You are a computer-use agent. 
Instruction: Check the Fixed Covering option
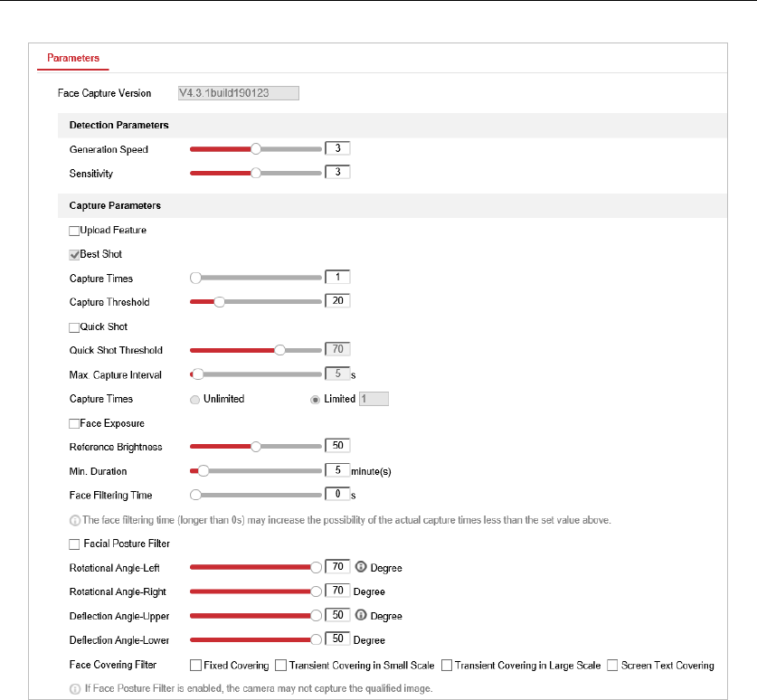[x=195, y=666]
